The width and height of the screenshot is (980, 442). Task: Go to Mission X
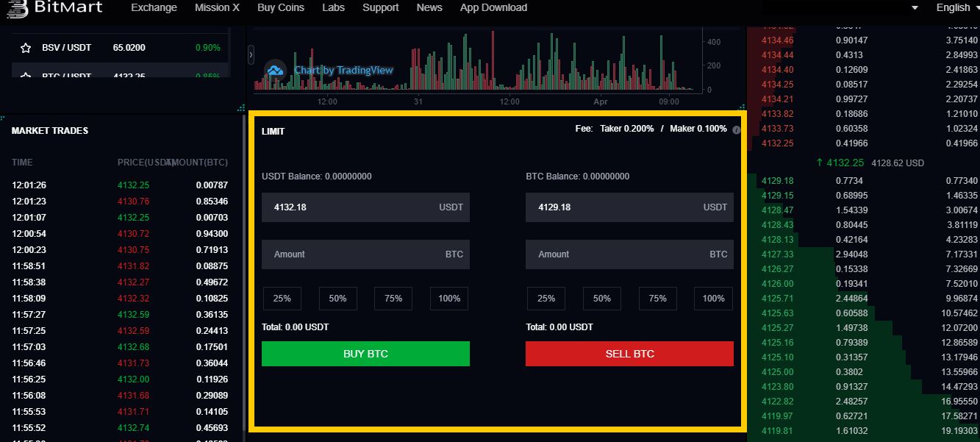[x=217, y=7]
